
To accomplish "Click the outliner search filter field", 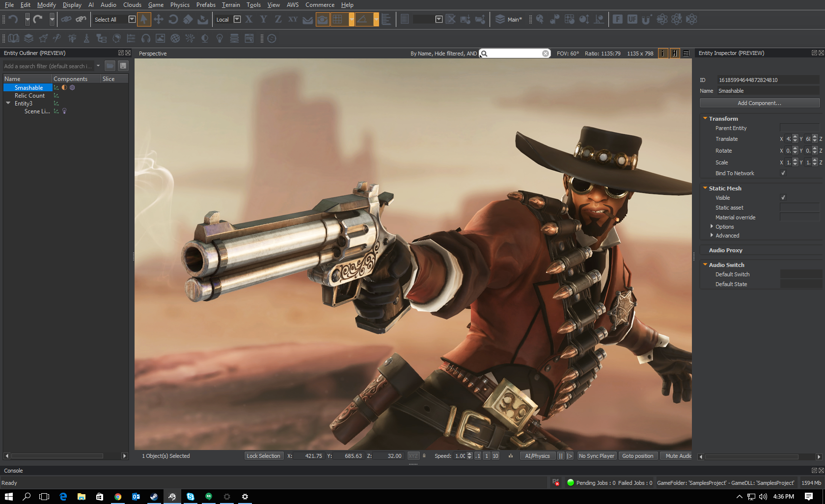I will click(x=48, y=66).
